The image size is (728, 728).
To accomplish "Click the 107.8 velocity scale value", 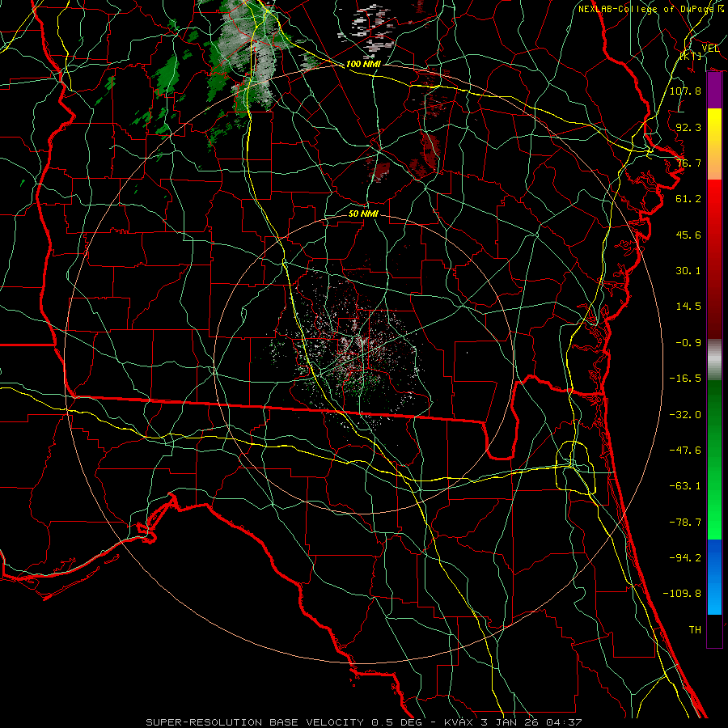I will point(685,91).
